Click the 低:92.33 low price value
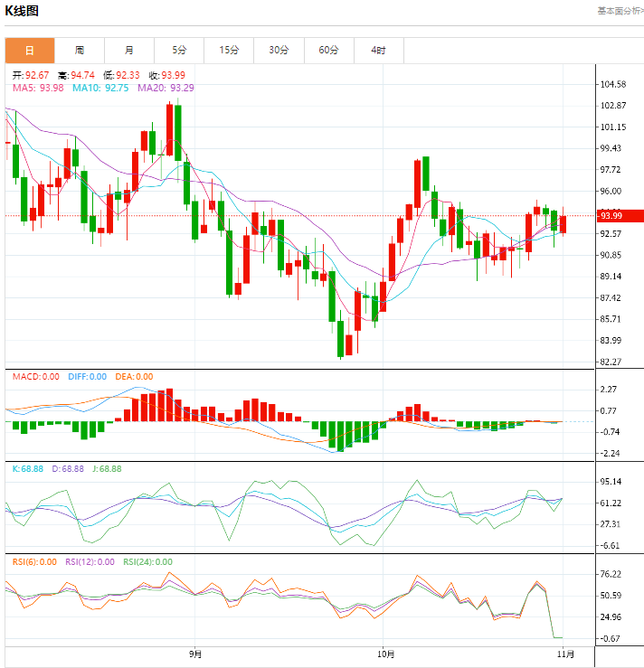This screenshot has height=668, width=644. tap(121, 75)
